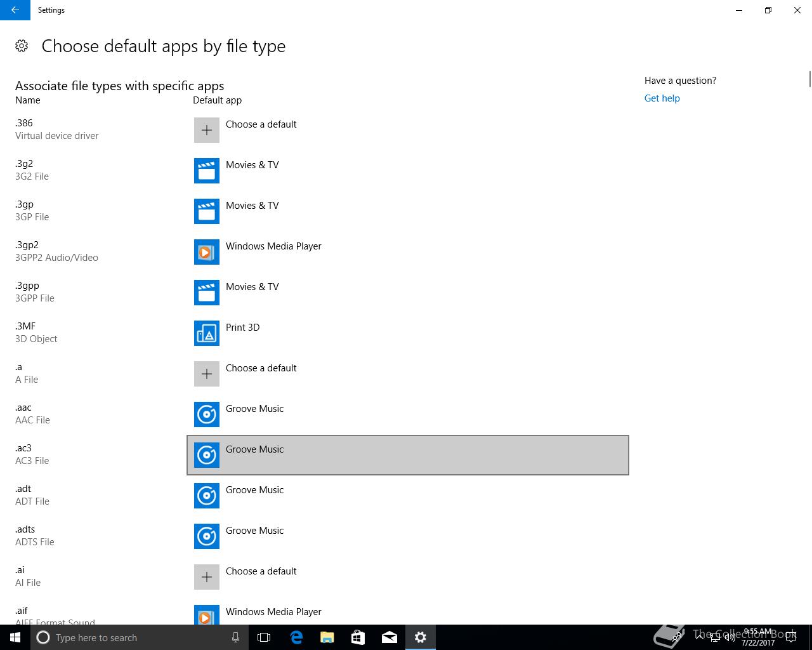Change the Groove Music default for .adts

click(408, 536)
